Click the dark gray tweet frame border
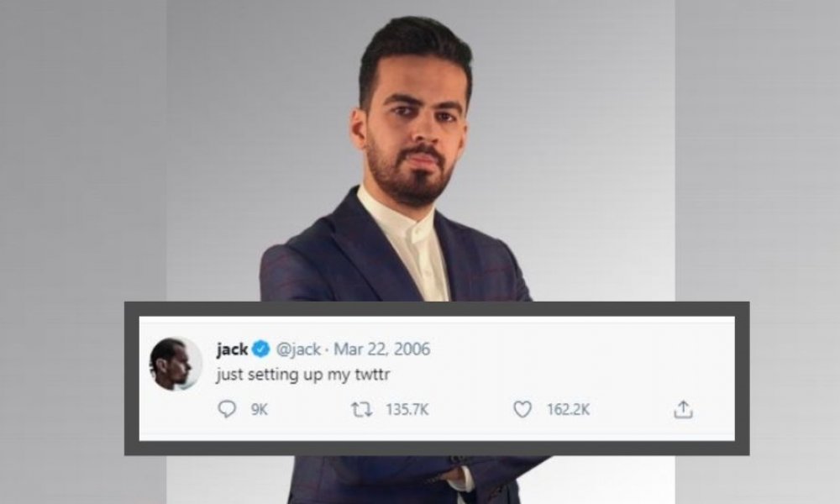Image resolution: width=840 pixels, height=504 pixels. pos(437,308)
